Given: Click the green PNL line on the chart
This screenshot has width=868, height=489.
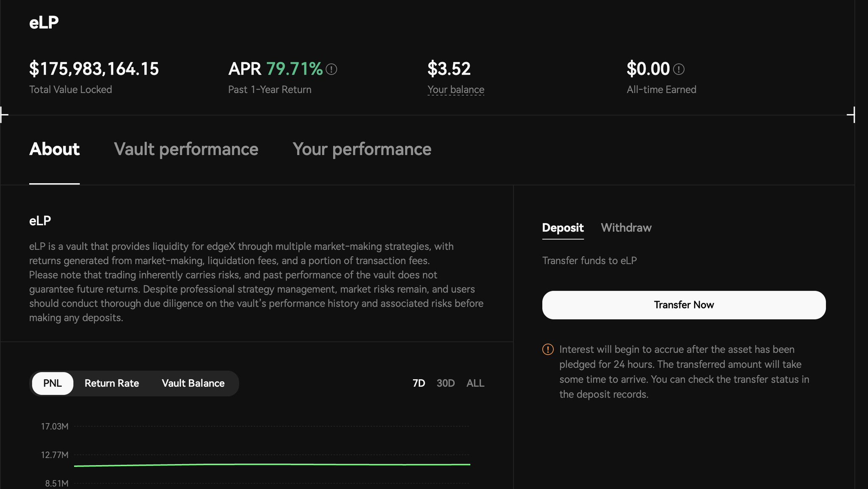Looking at the screenshot, I should (x=271, y=464).
